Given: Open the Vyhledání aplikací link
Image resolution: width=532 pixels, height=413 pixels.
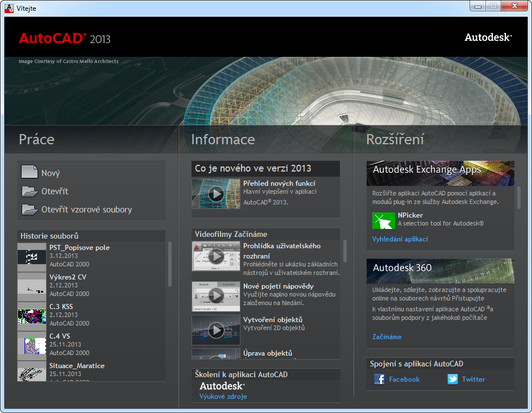Looking at the screenshot, I should 400,239.
